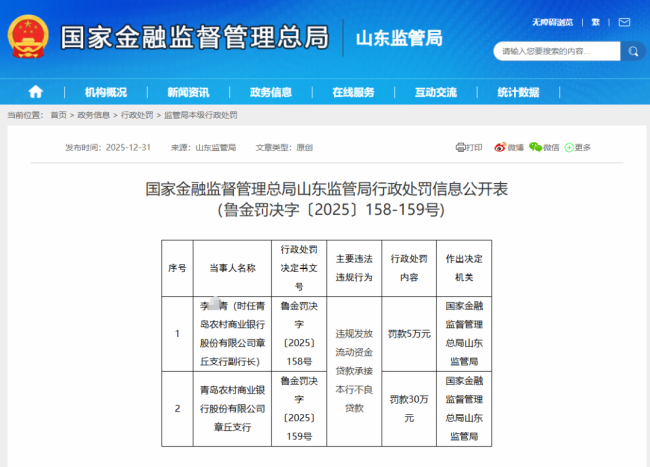Click the national emblem logo
The image size is (650, 467).
(x=28, y=36)
